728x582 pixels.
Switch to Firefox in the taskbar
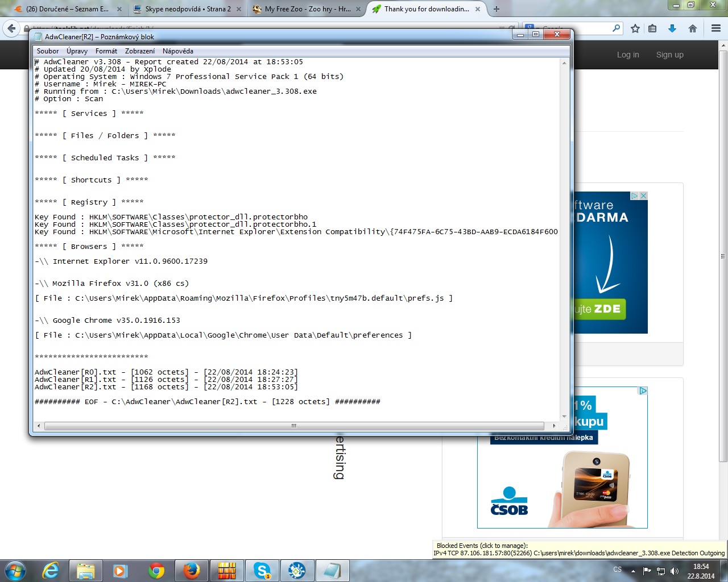[192, 571]
